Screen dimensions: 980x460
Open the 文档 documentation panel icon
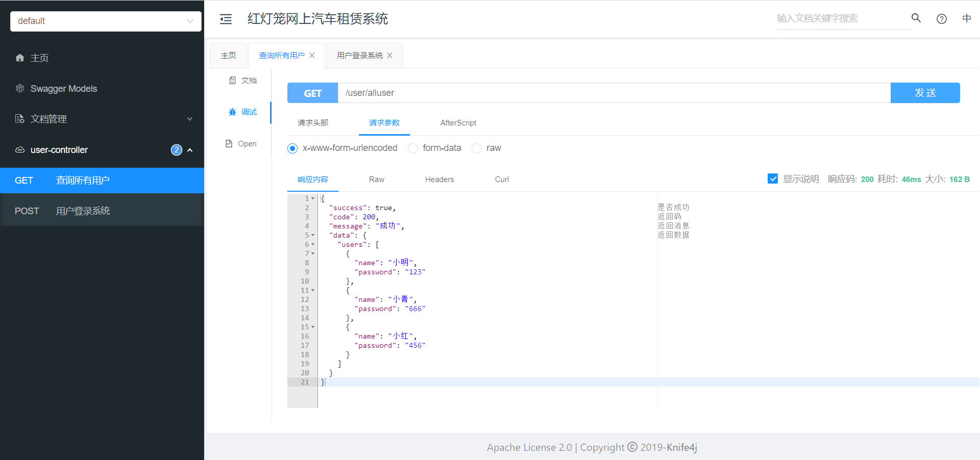click(232, 80)
